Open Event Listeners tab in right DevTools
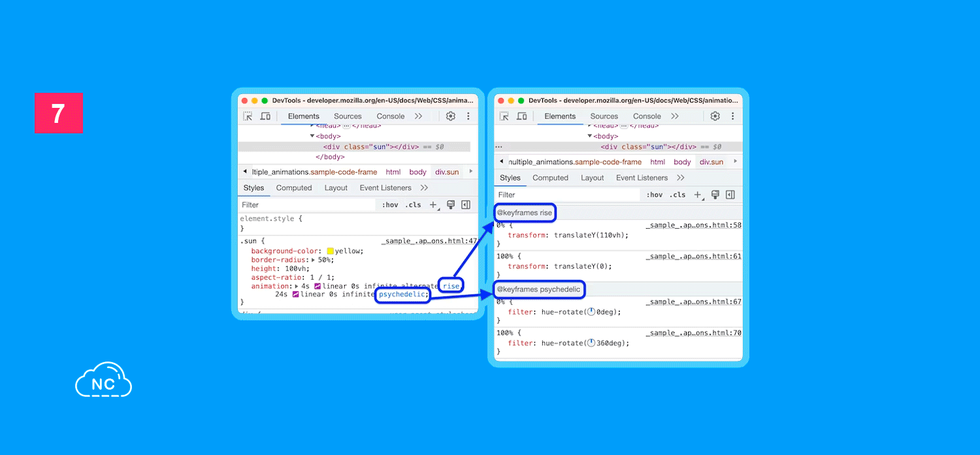The width and height of the screenshot is (980, 455). point(642,178)
